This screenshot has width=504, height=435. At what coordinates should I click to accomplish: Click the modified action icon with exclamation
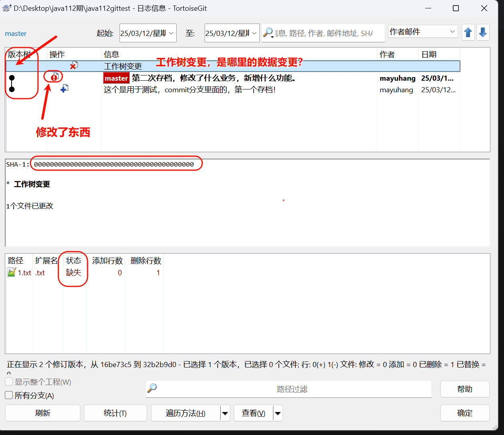(x=54, y=77)
